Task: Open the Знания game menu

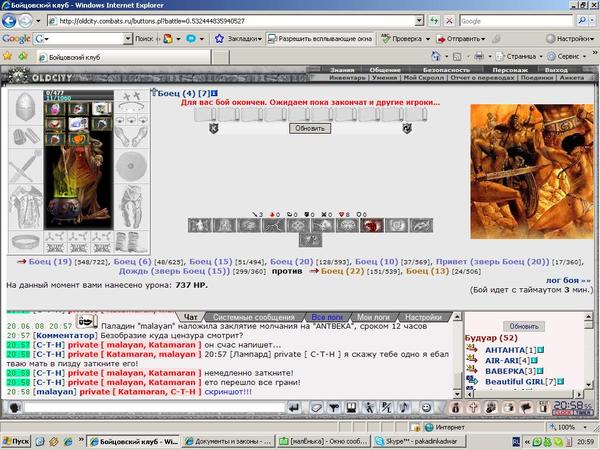Action: pyautogui.click(x=342, y=70)
